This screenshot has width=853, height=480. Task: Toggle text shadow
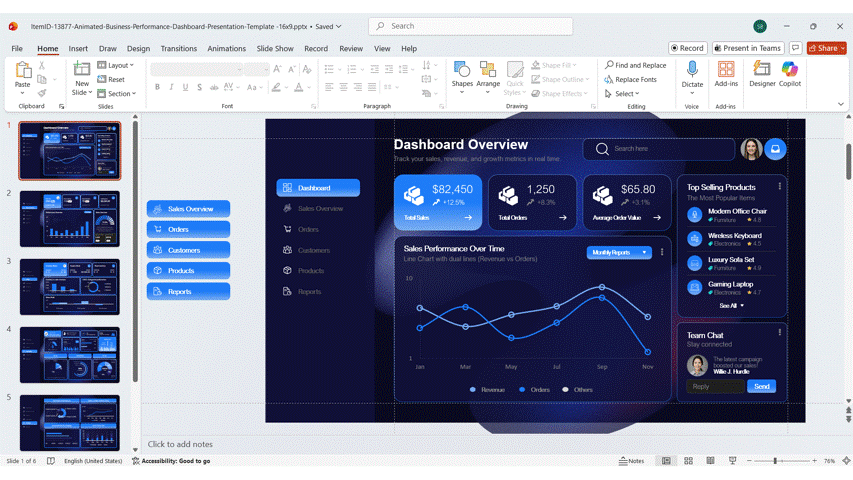(200, 87)
